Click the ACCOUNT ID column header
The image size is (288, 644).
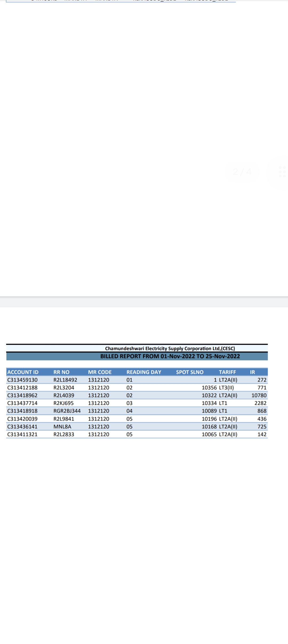(23, 372)
